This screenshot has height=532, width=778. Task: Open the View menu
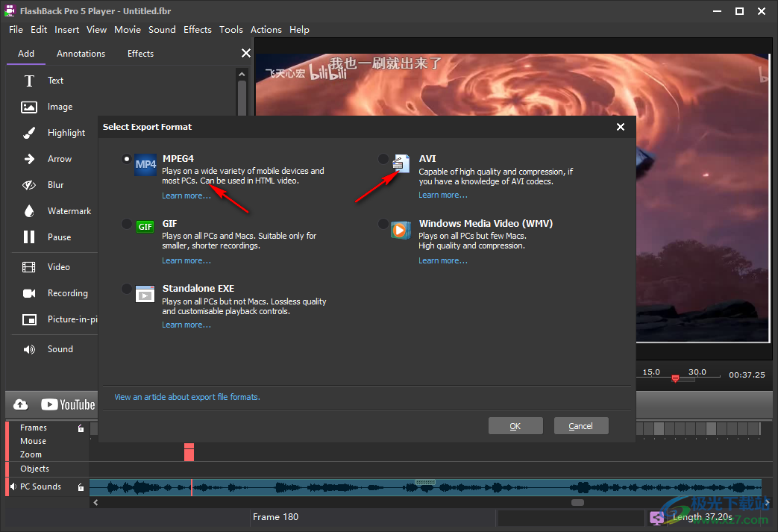(97, 30)
